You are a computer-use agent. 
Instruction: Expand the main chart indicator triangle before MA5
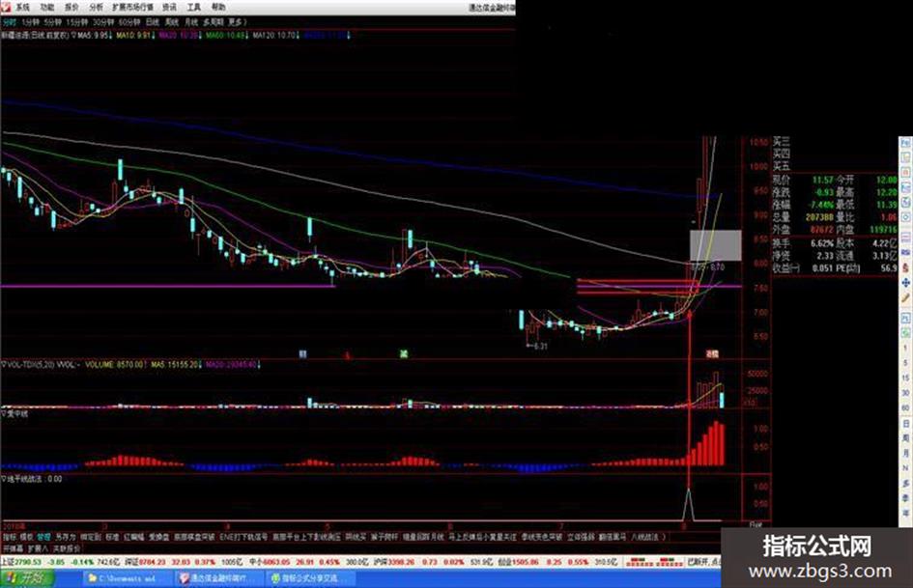pos(73,36)
